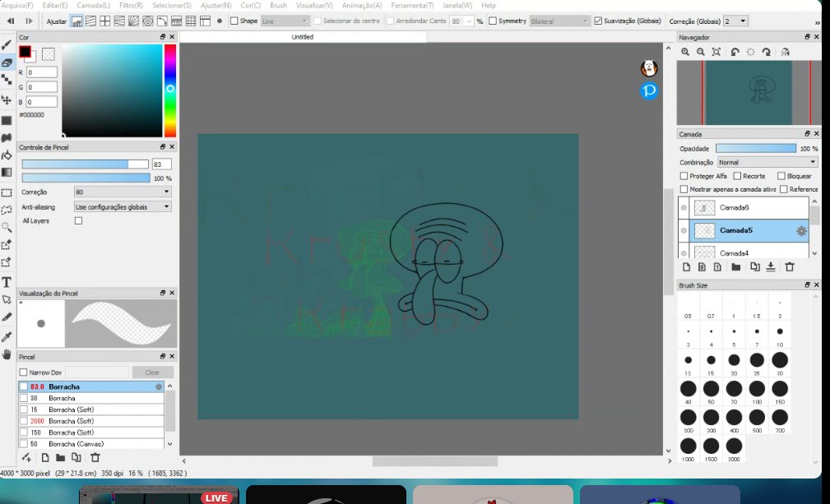Open the Combinação Normal dropdown
830x504 pixels.
tap(767, 162)
